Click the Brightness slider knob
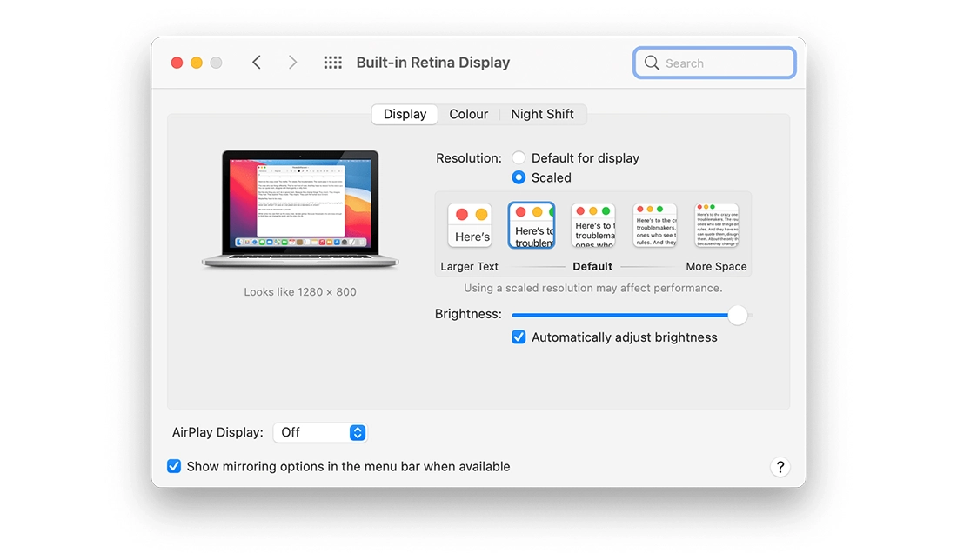 coord(738,315)
